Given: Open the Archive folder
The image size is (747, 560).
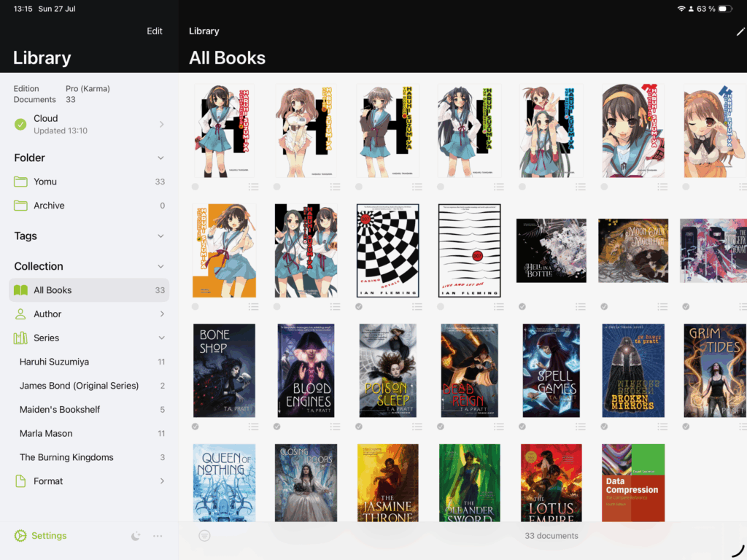Looking at the screenshot, I should [89, 205].
